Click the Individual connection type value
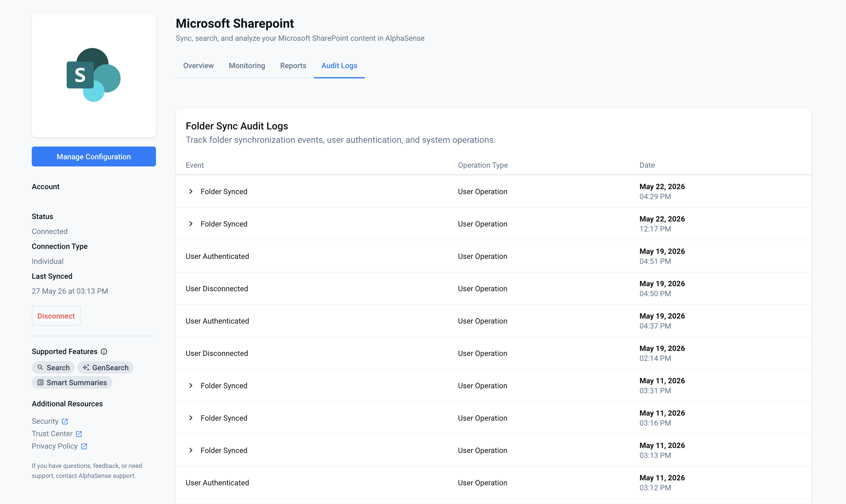 click(x=48, y=261)
